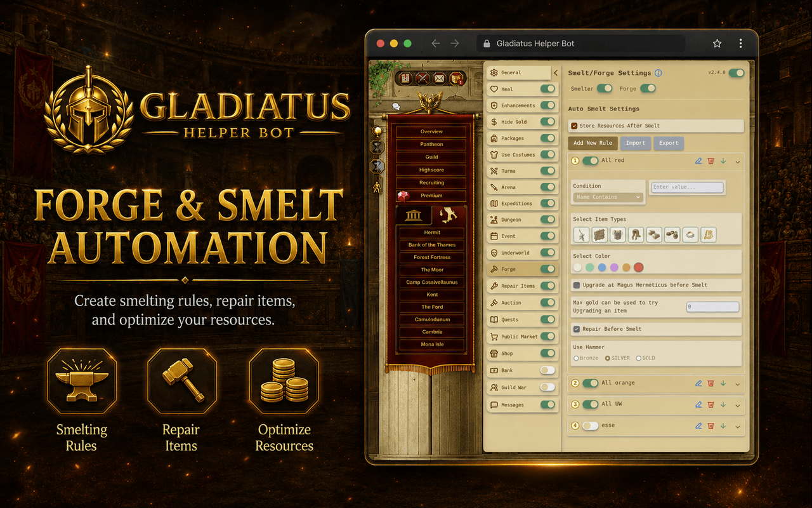812x508 pixels.
Task: Edit the 'esse' rule with pencil icon
Action: pos(698,426)
